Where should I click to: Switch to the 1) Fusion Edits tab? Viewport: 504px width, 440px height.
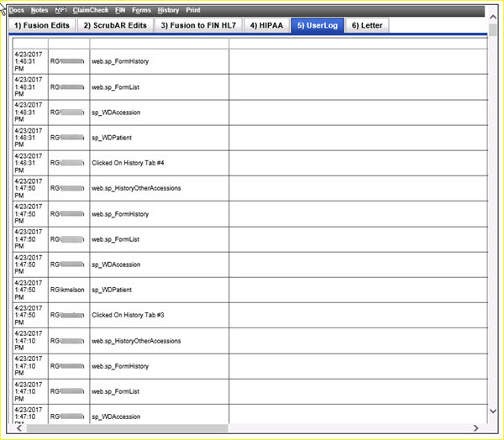pos(42,26)
